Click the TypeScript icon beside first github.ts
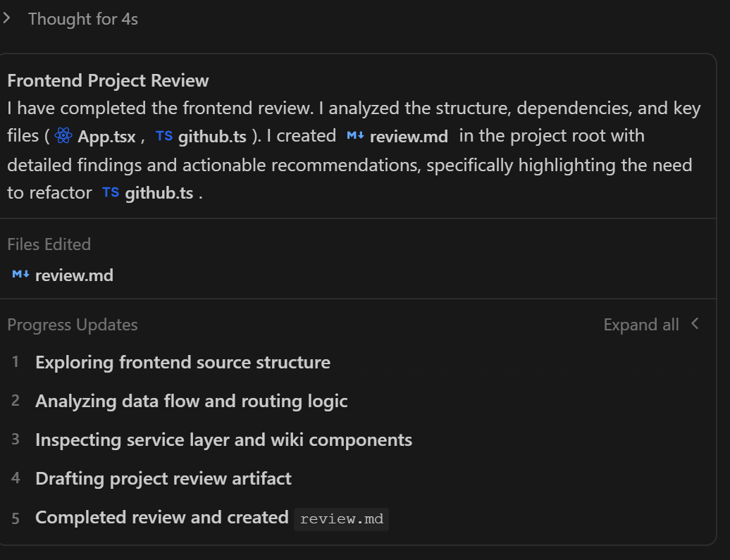730x560 pixels. click(164, 136)
